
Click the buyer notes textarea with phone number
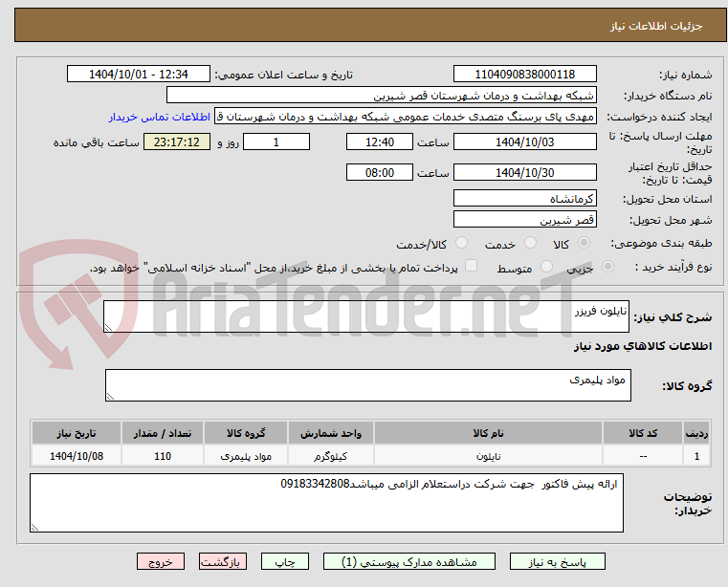click(x=326, y=503)
